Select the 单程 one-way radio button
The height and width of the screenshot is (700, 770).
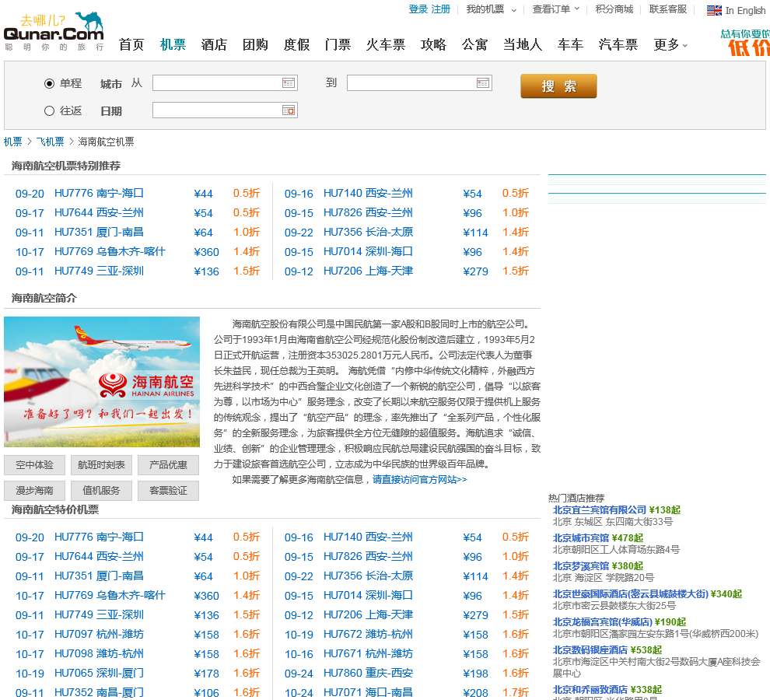(50, 83)
